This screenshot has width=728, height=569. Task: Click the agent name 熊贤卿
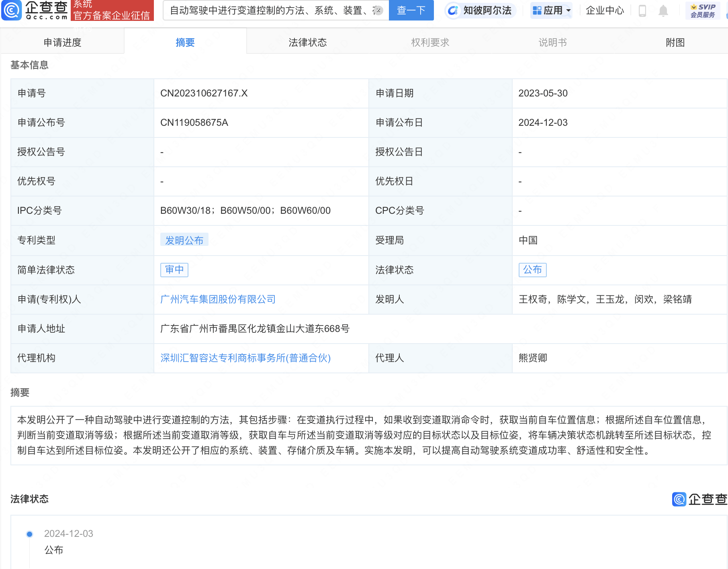(533, 358)
